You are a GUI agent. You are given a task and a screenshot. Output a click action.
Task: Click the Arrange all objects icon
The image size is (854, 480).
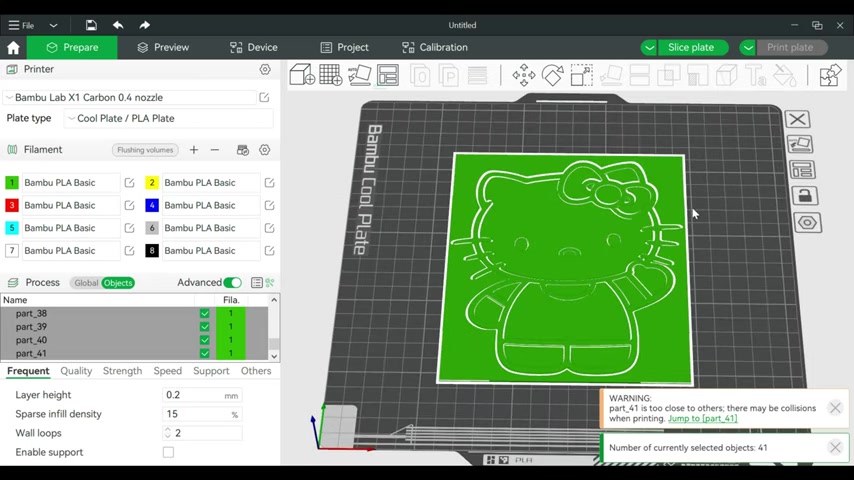pyautogui.click(x=388, y=75)
